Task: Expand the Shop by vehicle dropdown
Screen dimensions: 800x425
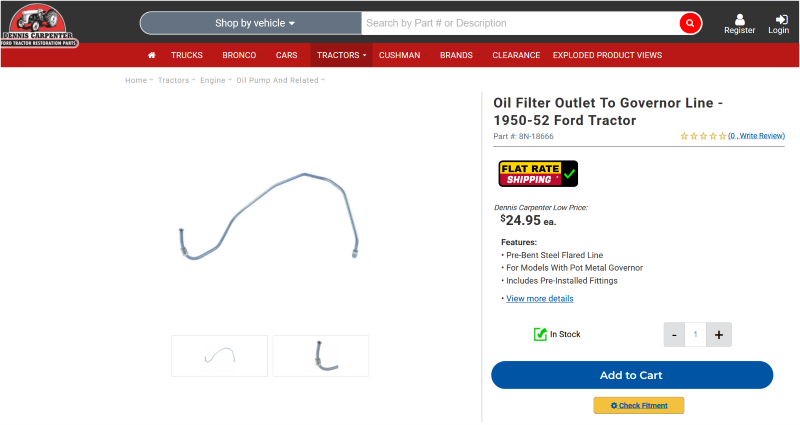Action: pos(251,23)
